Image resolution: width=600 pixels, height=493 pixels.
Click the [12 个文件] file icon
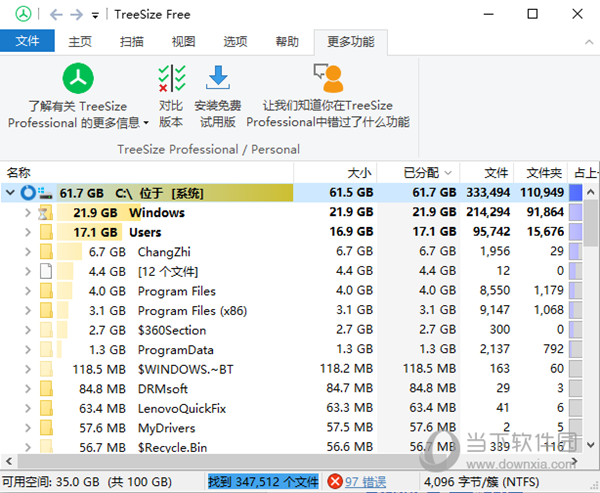point(46,271)
